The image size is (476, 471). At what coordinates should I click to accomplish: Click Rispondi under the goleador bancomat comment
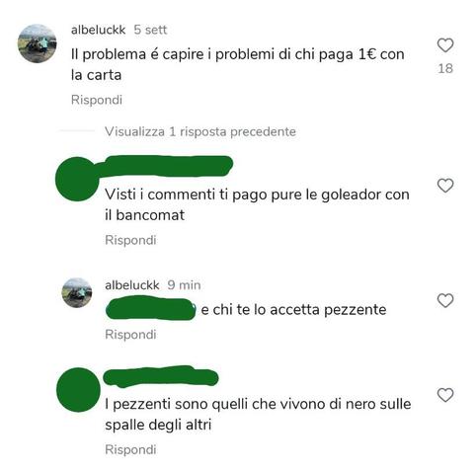(x=130, y=240)
